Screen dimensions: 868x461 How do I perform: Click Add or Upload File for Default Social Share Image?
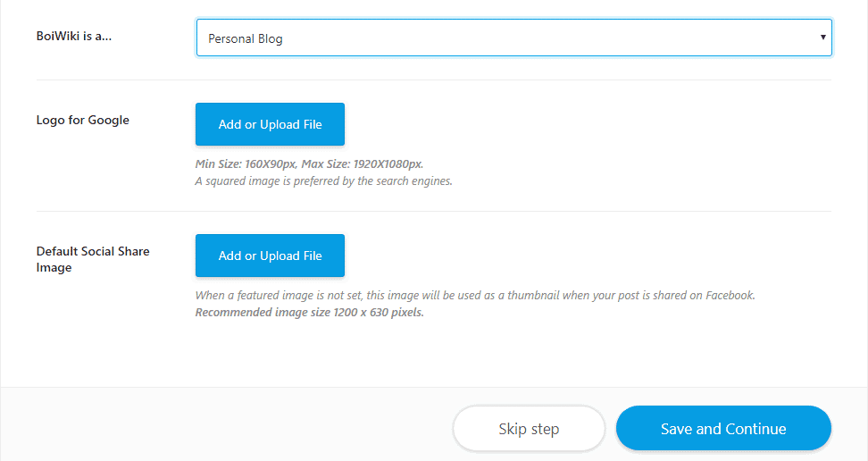pos(271,256)
